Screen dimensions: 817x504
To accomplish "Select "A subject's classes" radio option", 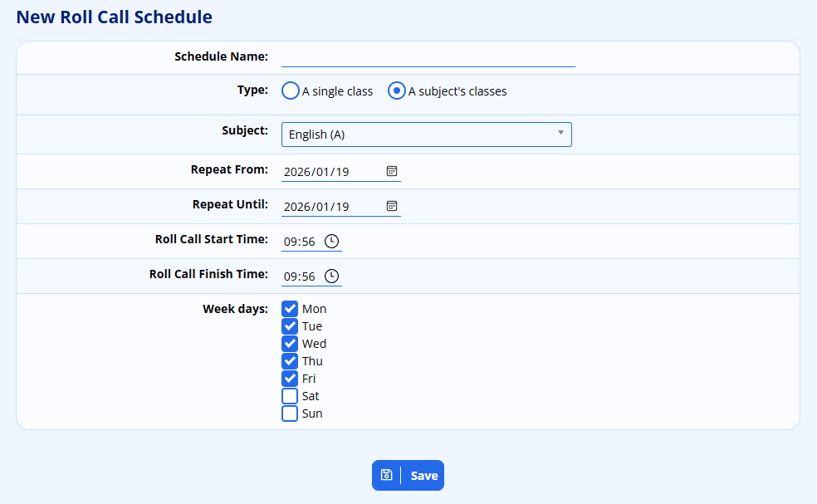I will [x=397, y=91].
